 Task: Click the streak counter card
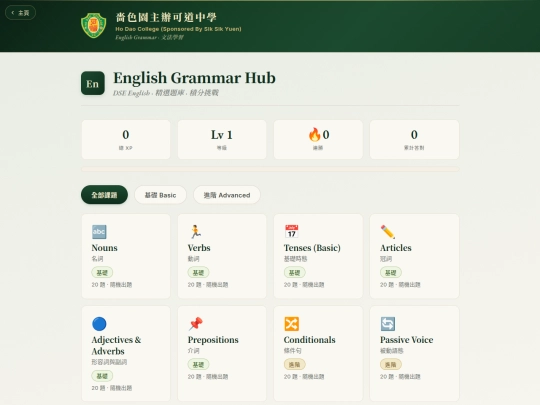click(x=318, y=139)
